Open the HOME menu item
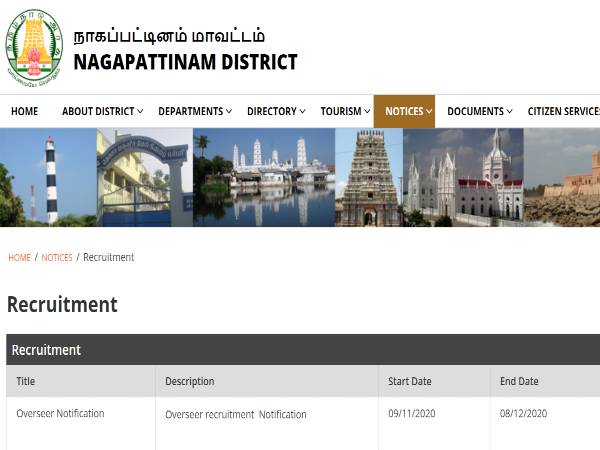600x450 pixels. pyautogui.click(x=24, y=112)
